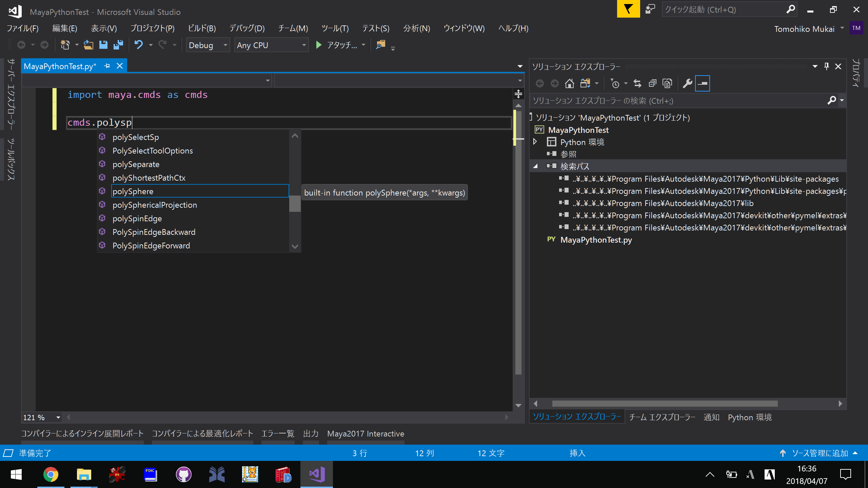Click Solution Explorer Home icon
Viewport: 868px width, 488px height.
570,83
